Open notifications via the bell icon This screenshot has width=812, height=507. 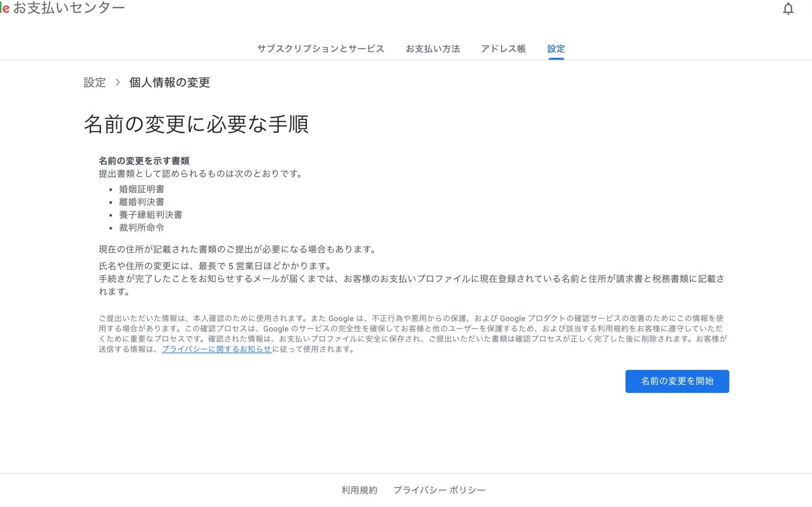point(788,9)
